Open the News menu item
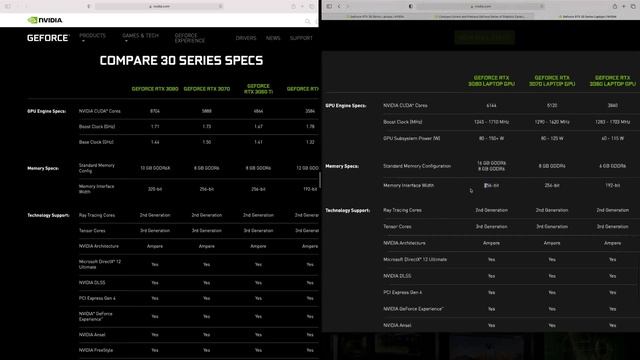The width and height of the screenshot is (640, 360). click(x=273, y=38)
